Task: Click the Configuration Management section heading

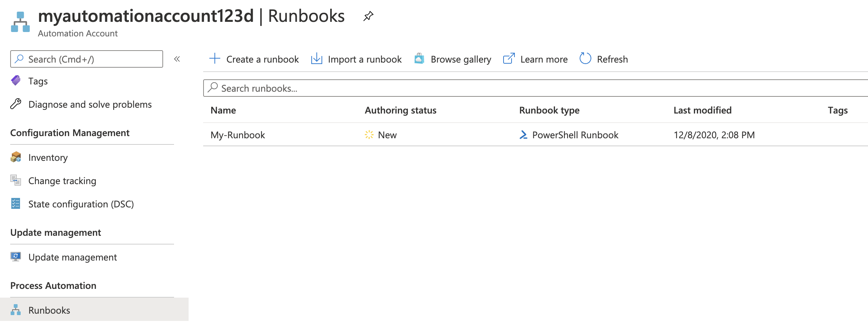Action: 70,133
